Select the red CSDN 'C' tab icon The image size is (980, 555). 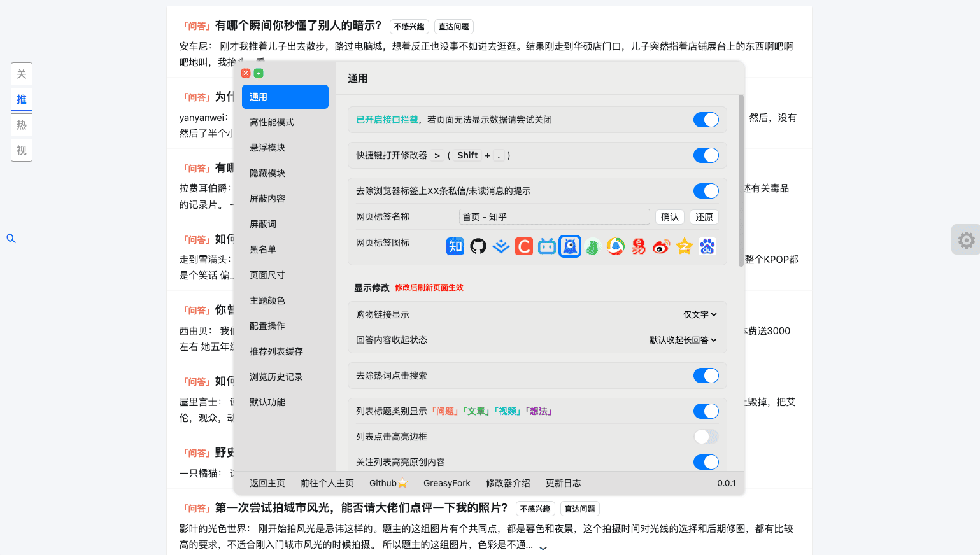click(524, 246)
